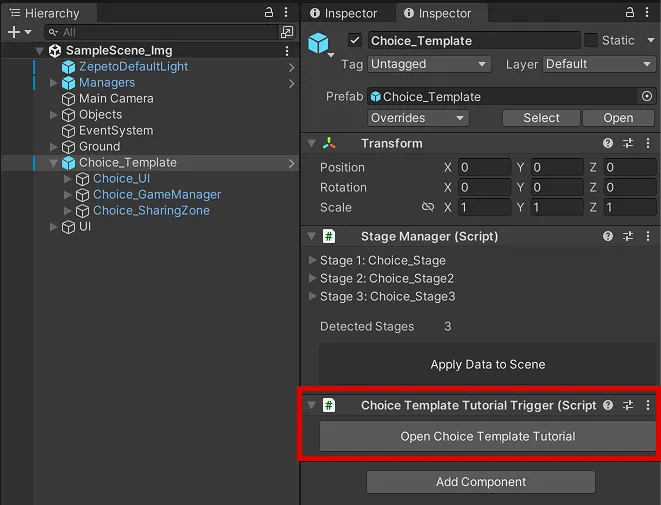
Task: Open the Inspector panel three-dot menu
Action: tap(647, 12)
